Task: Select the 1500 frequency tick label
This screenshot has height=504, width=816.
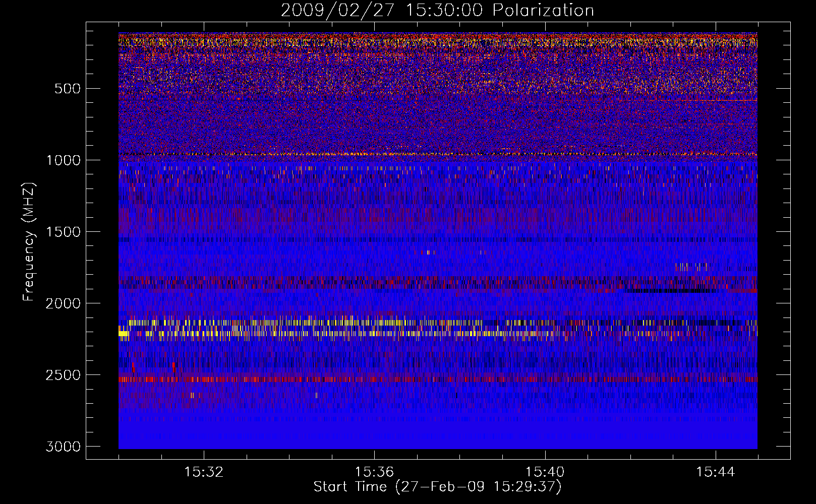Action: (63, 232)
